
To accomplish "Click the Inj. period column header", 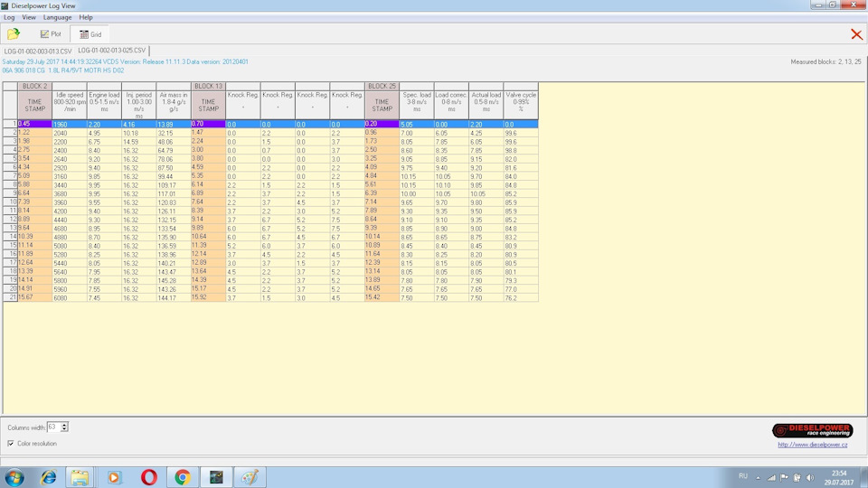I will [139, 105].
